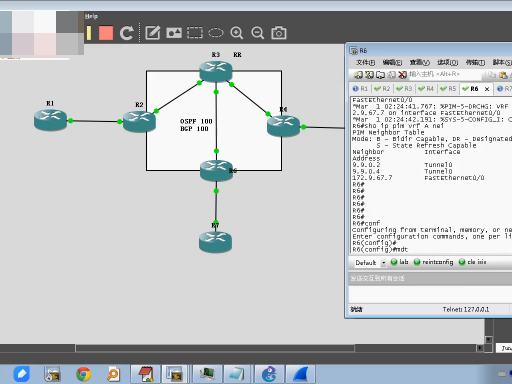Click the reintconfig button in button bar
This screenshot has height=384, width=512.
433,262
